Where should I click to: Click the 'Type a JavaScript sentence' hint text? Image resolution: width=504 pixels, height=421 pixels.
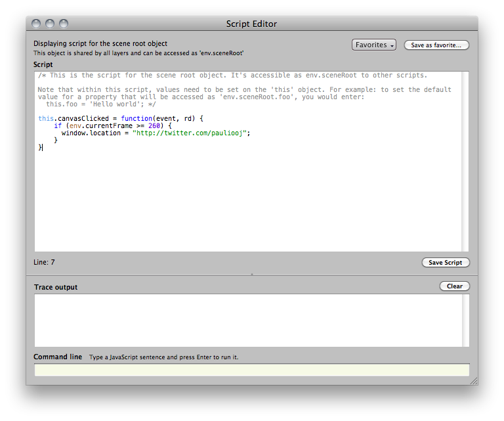click(x=164, y=357)
